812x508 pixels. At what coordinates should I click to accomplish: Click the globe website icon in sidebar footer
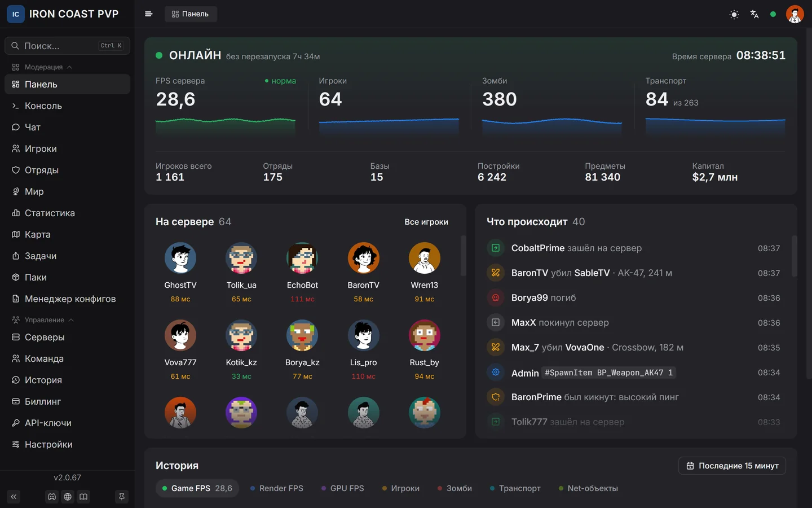[68, 497]
